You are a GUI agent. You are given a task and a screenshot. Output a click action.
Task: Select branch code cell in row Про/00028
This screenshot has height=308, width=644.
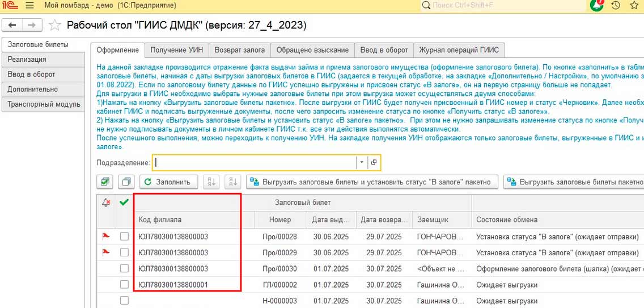[194, 237]
